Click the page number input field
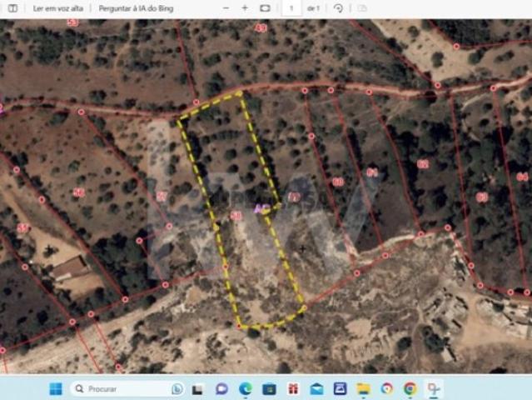 pos(291,7)
